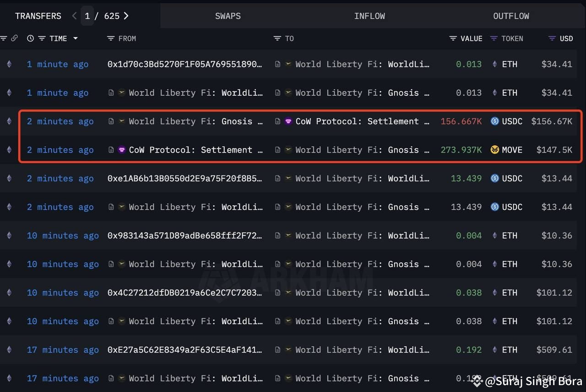Open "10 minutes ago" timestamp in 0x4C27212d row
586x392 pixels.
(63, 293)
